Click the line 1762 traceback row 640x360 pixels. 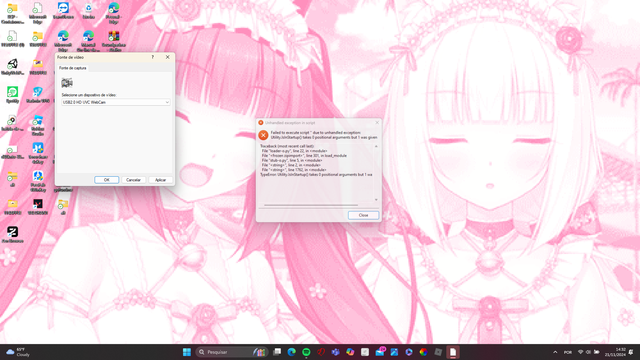(x=294, y=170)
